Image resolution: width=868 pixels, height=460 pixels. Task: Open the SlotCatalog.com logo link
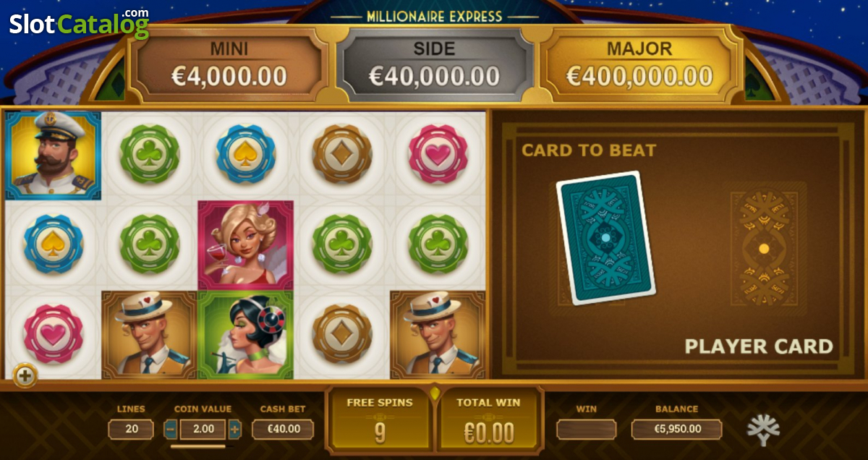pyautogui.click(x=79, y=23)
